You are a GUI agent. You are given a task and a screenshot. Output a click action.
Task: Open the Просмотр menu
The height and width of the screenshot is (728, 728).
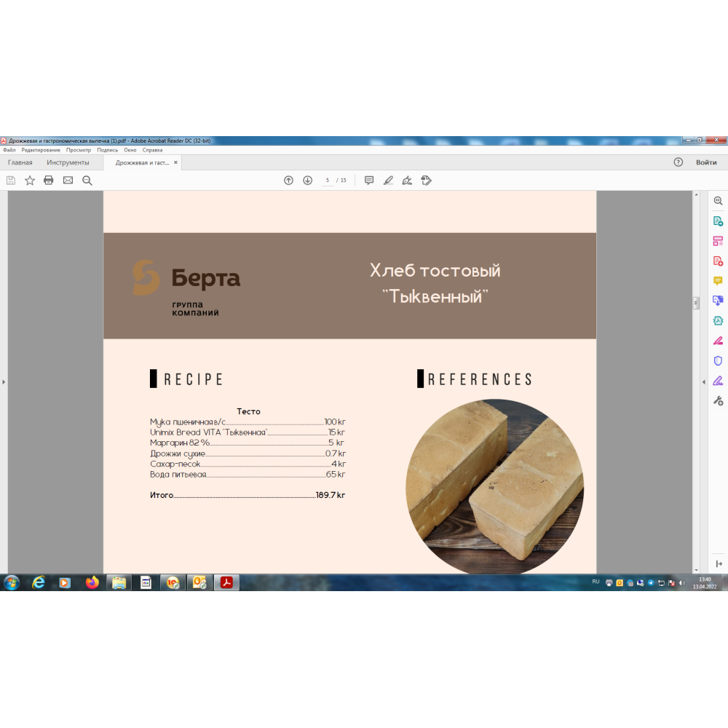(x=79, y=150)
